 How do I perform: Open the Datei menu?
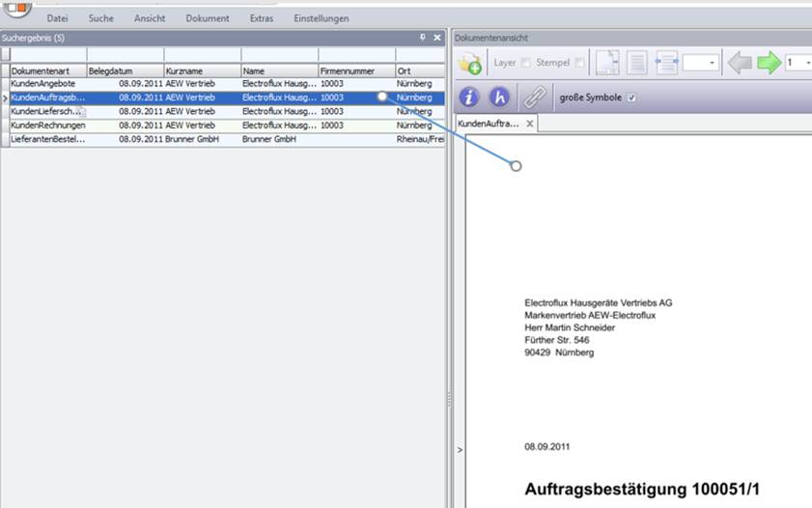click(x=57, y=18)
